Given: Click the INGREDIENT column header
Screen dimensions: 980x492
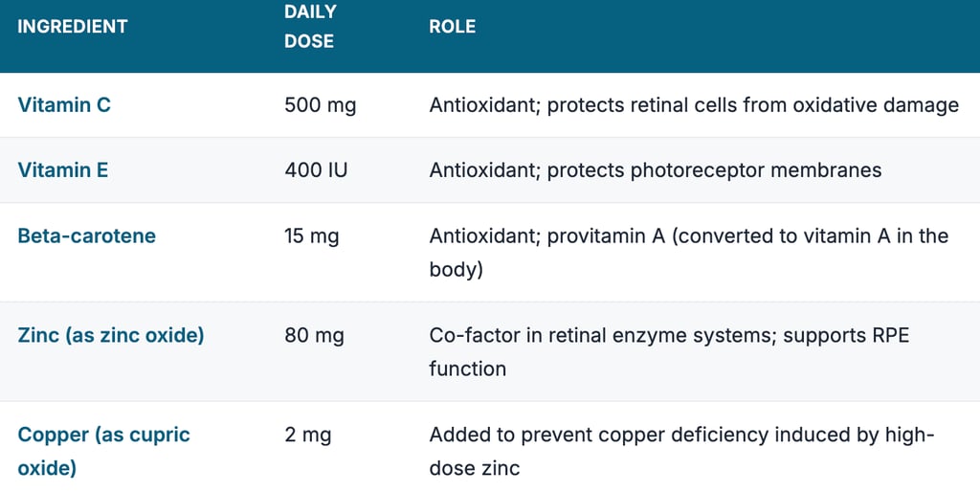Looking at the screenshot, I should coord(73,27).
